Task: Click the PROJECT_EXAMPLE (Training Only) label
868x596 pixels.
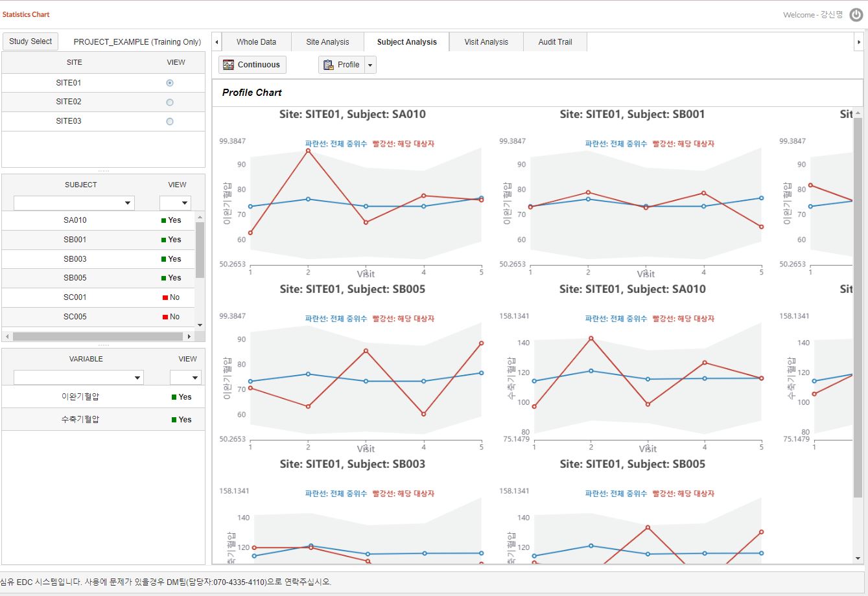Action: coord(137,42)
